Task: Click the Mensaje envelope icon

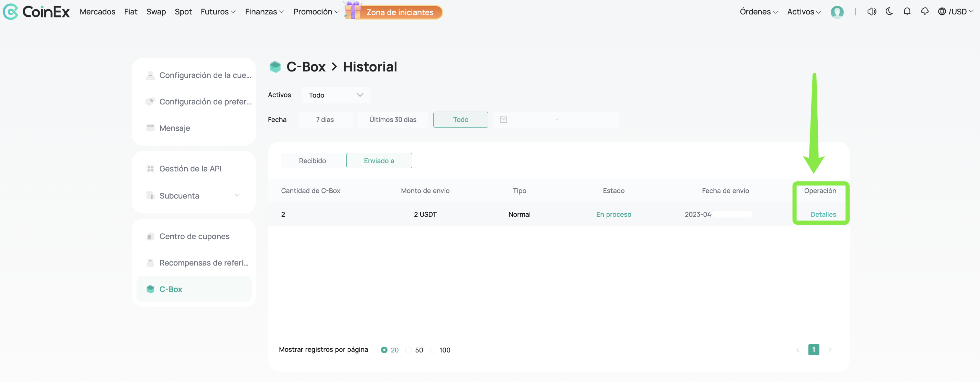Action: tap(150, 128)
